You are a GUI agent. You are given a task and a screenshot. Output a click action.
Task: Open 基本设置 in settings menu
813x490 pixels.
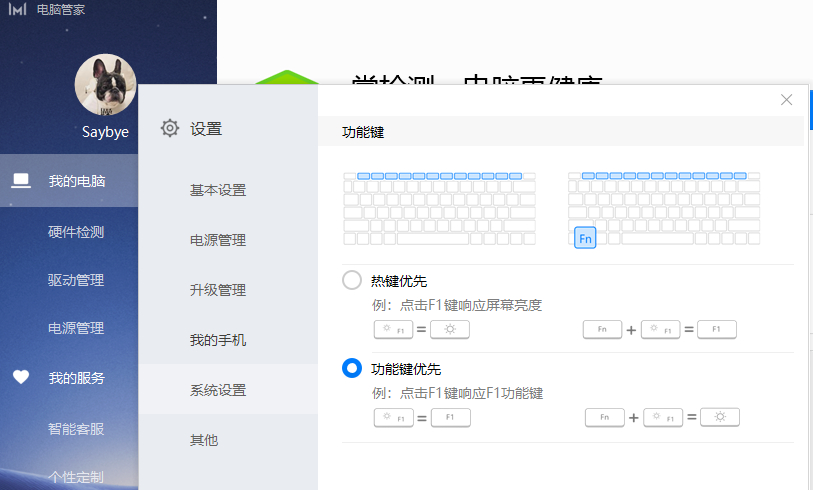(x=218, y=190)
